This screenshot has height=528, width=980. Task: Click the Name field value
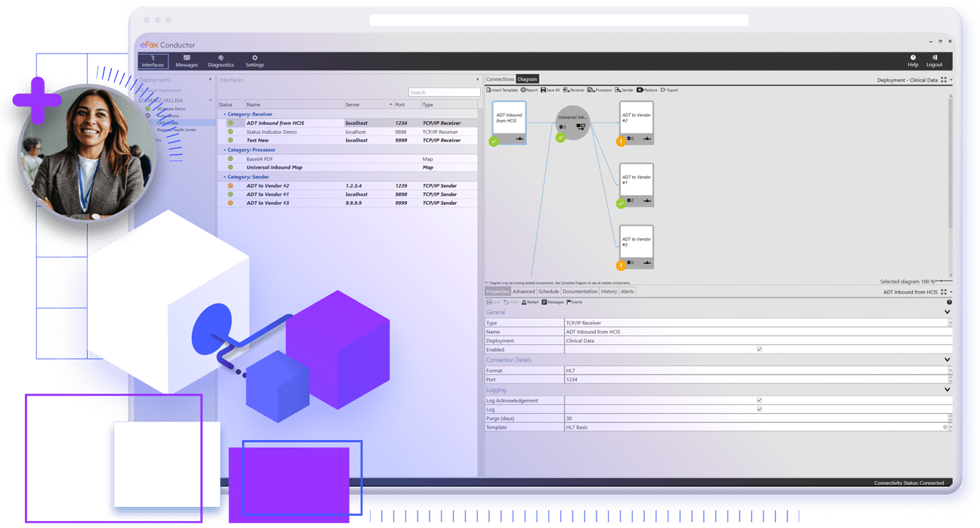tap(758, 332)
